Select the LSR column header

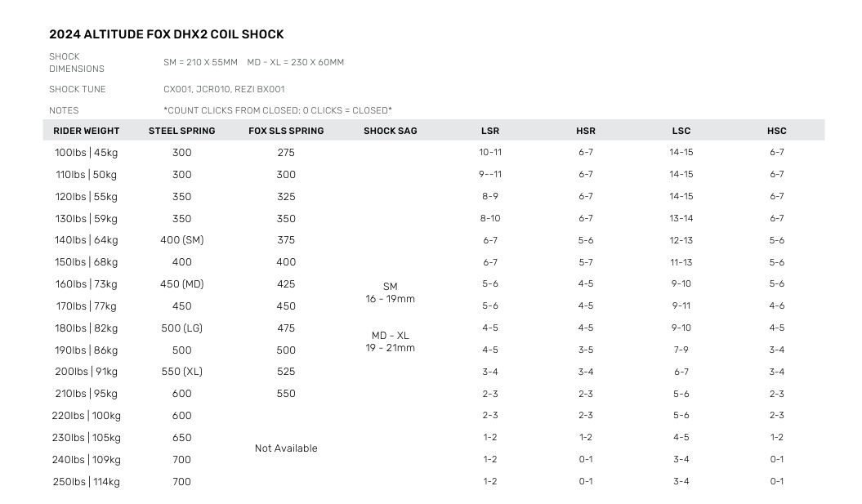pyautogui.click(x=490, y=131)
